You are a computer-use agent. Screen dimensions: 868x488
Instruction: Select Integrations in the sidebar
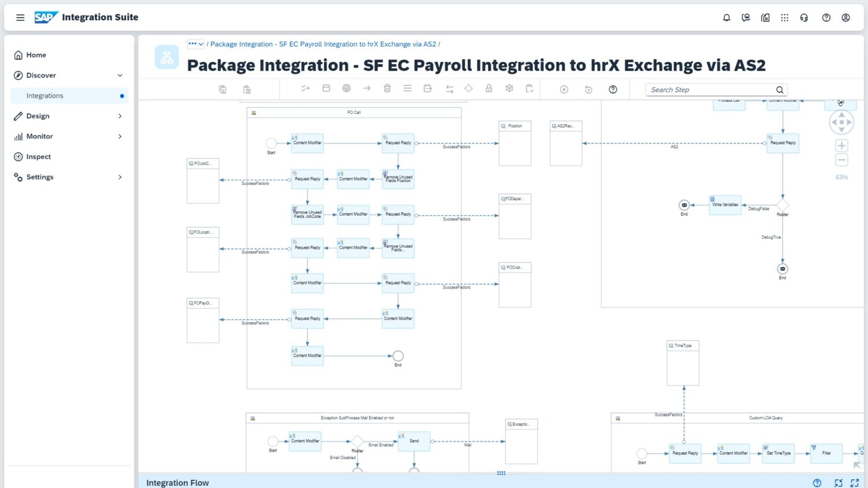click(45, 95)
